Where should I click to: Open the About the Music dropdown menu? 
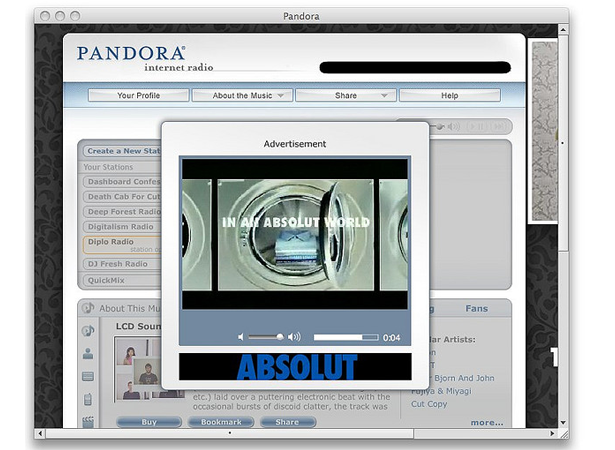tap(242, 95)
